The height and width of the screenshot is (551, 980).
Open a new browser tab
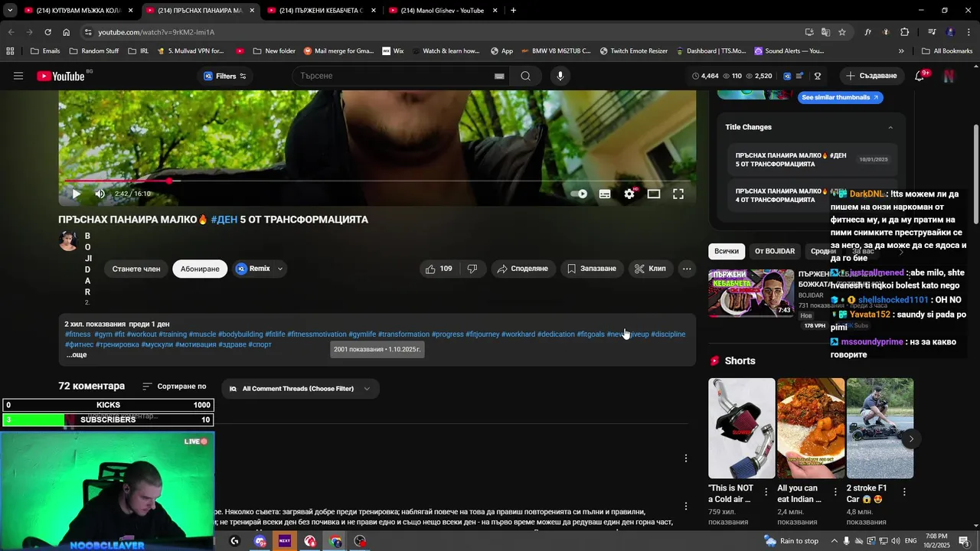coord(513,11)
